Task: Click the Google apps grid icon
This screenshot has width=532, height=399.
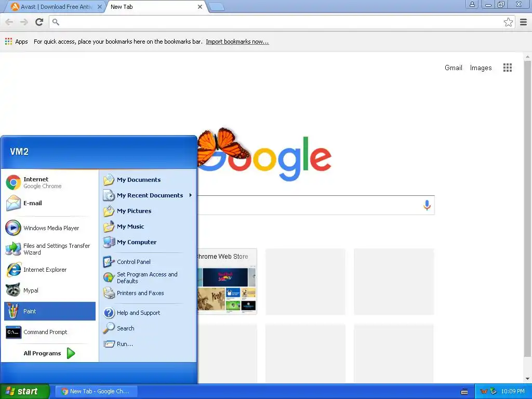Action: [x=508, y=68]
